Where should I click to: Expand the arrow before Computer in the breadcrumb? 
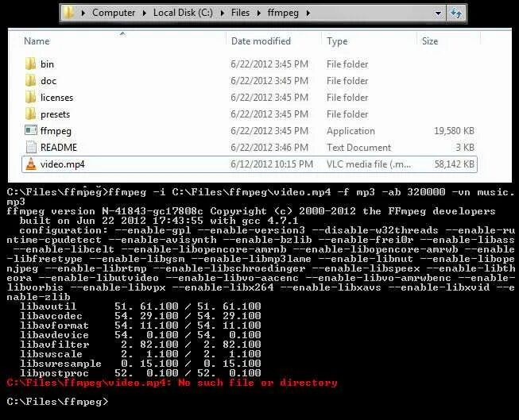tap(83, 13)
